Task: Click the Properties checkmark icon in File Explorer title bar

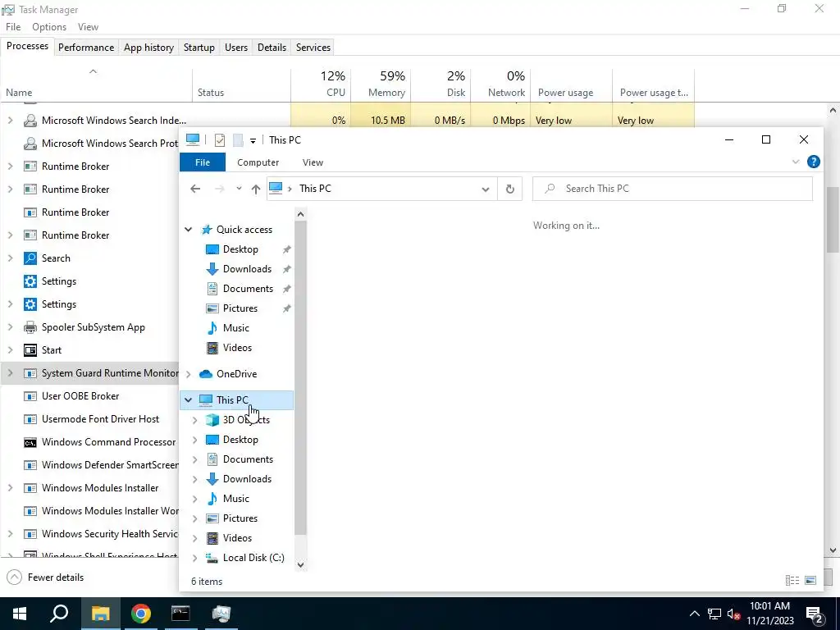Action: (220, 140)
